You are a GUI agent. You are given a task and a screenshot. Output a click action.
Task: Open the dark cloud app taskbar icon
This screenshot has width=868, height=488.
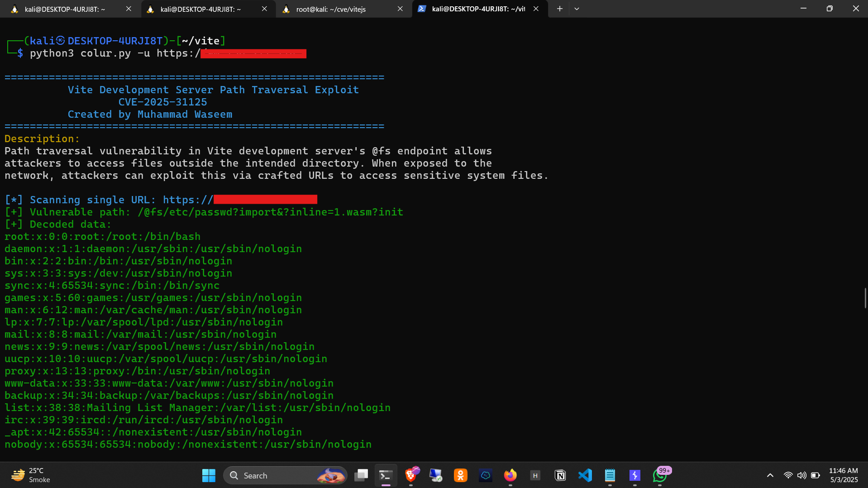point(486,475)
